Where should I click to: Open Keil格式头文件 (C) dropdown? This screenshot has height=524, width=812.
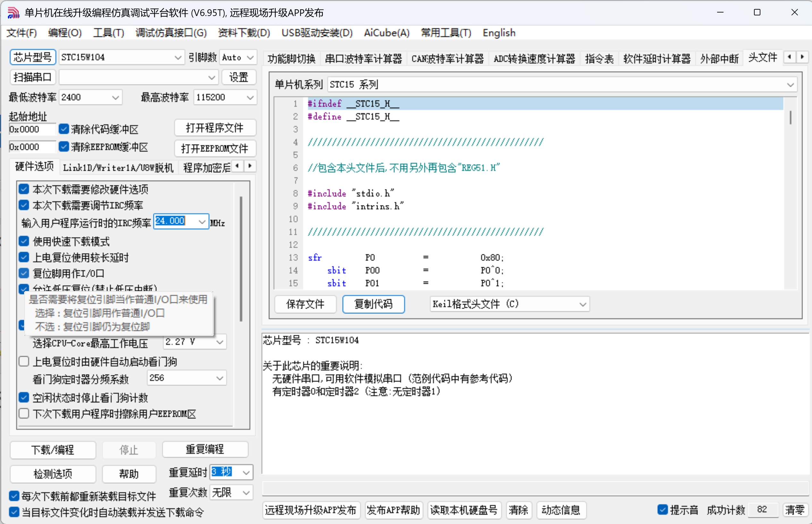pyautogui.click(x=509, y=304)
